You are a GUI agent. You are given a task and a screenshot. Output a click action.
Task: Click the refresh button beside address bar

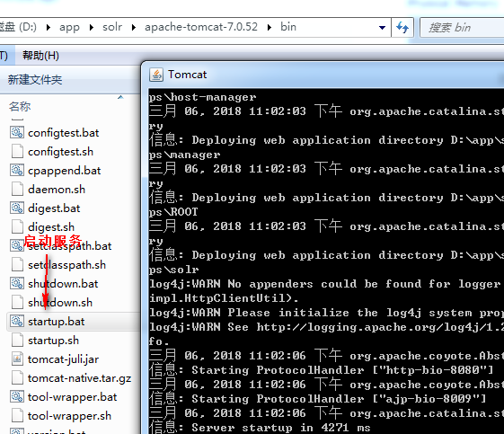pyautogui.click(x=402, y=27)
